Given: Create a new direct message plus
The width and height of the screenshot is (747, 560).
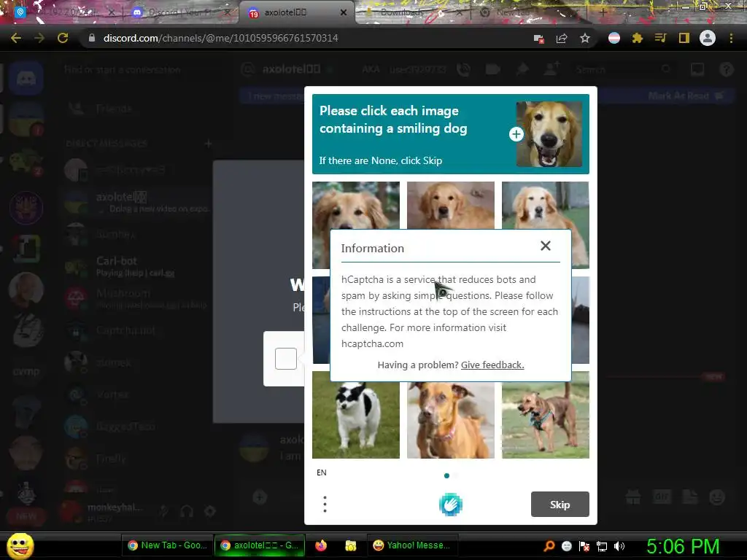Looking at the screenshot, I should 208,144.
